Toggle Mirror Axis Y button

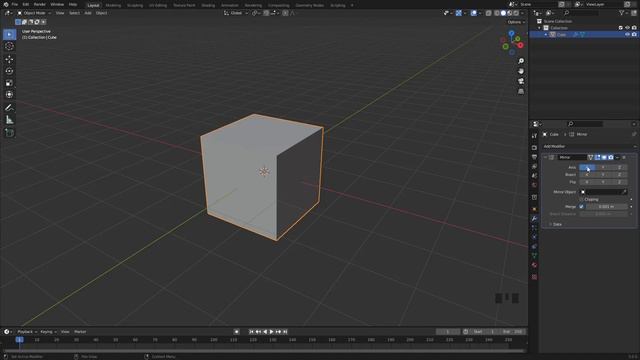coord(603,167)
